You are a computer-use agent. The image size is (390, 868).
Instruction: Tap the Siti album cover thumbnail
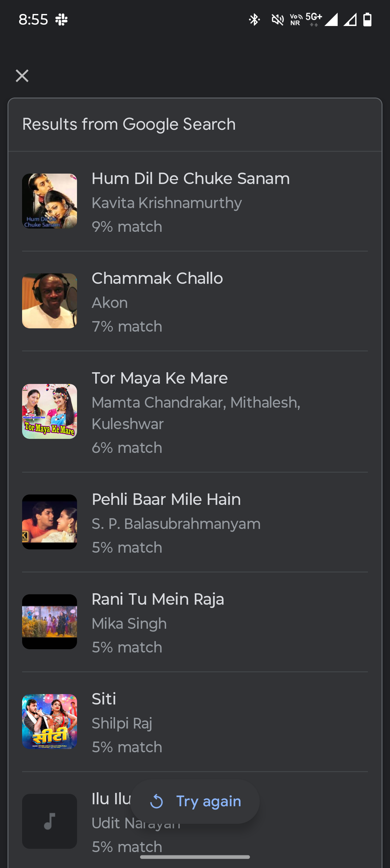[x=49, y=721]
